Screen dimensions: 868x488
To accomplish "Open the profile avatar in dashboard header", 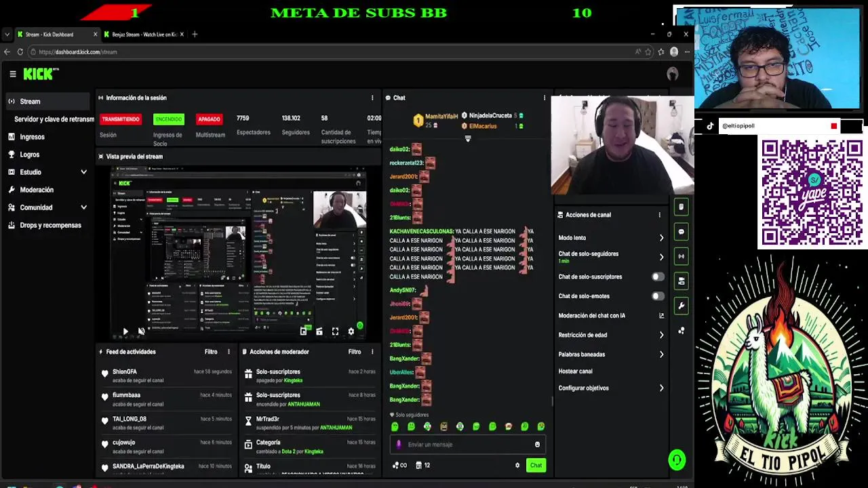I will pyautogui.click(x=672, y=74).
